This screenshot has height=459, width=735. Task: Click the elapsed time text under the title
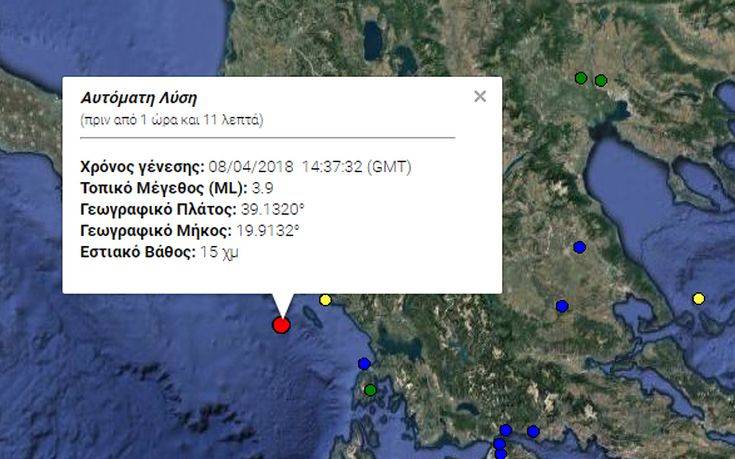(x=171, y=120)
